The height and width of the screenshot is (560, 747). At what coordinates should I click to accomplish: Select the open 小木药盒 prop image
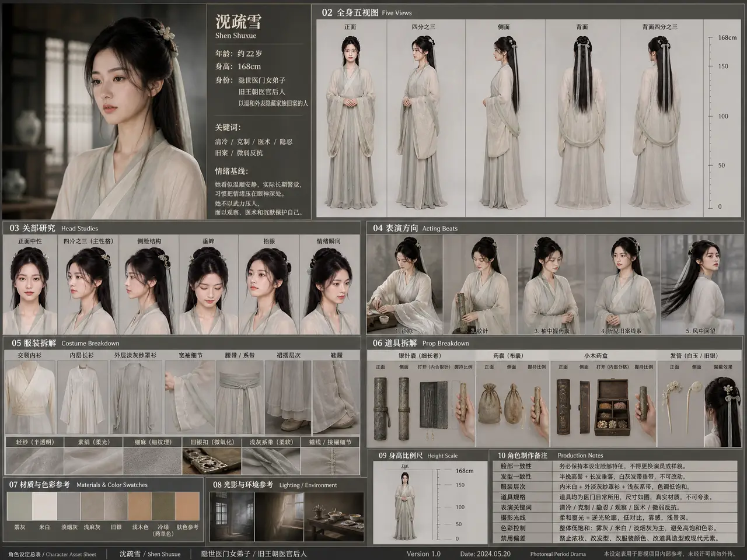(613, 408)
